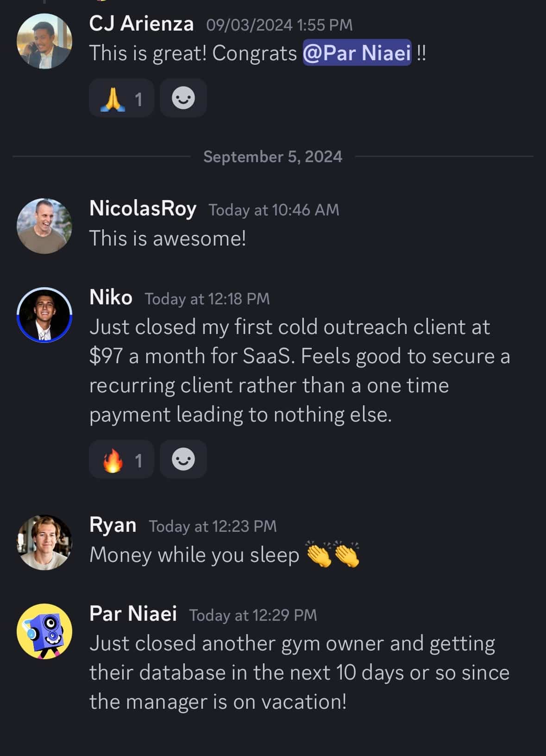Click the 09/03/2024 1:55 PM timestamp
The height and width of the screenshot is (756, 546).
coord(279,25)
